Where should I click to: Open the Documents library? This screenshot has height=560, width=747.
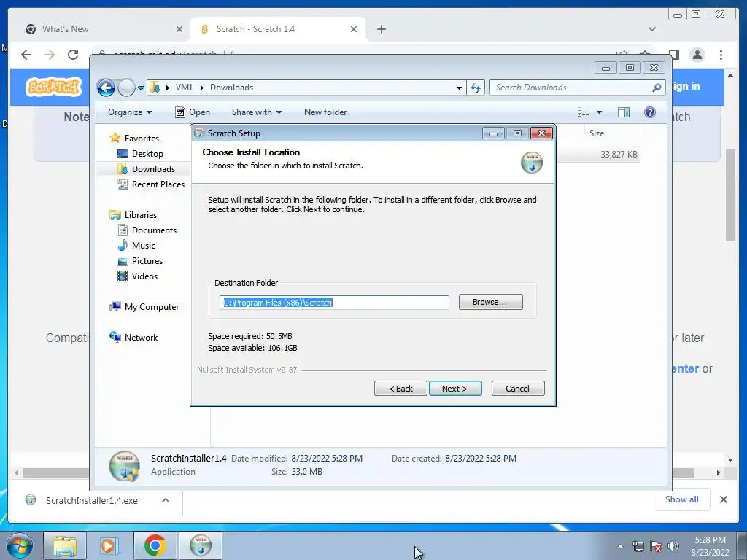pyautogui.click(x=154, y=230)
